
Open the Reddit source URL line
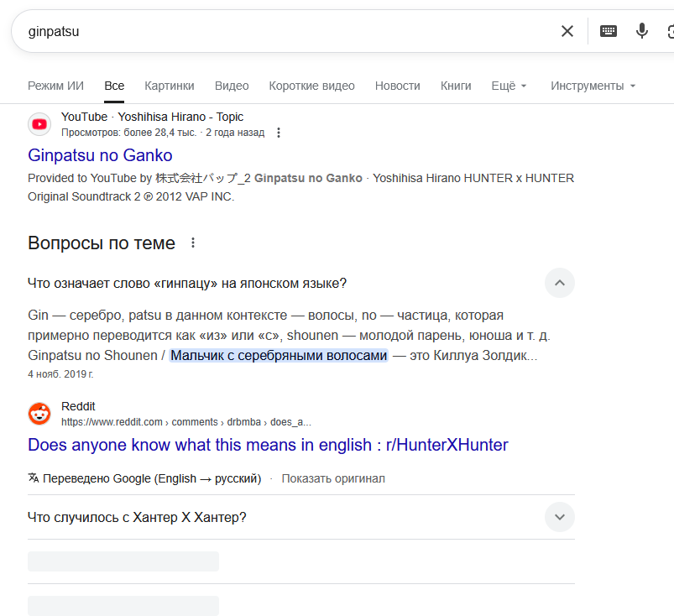(186, 422)
